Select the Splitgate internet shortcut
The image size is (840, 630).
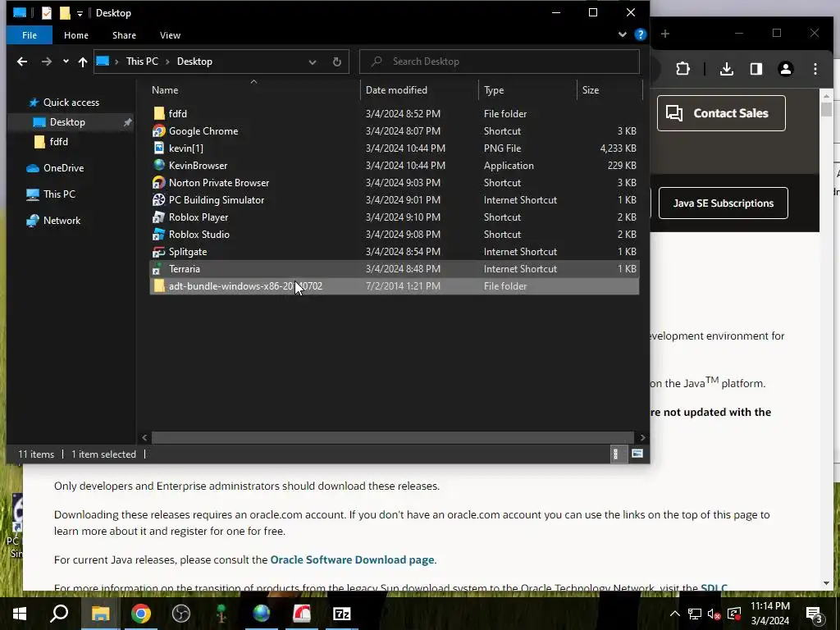tap(395, 251)
